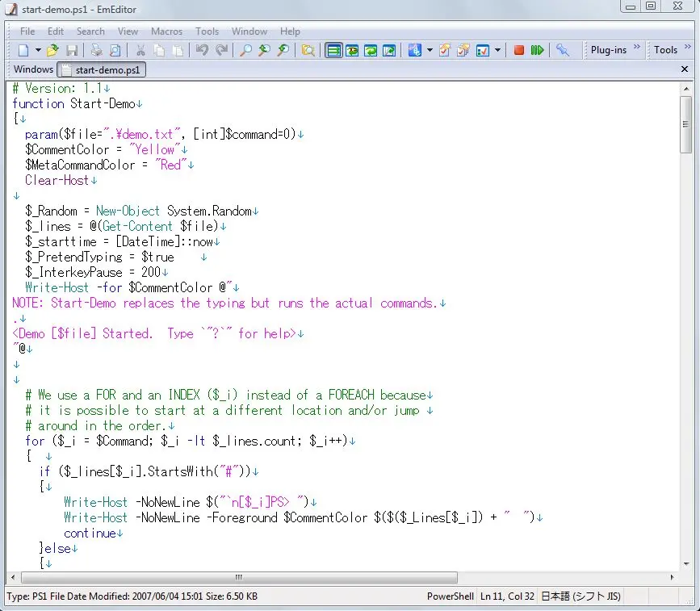Toggle the wrap by page button
The height and width of the screenshot is (611, 700).
(389, 50)
